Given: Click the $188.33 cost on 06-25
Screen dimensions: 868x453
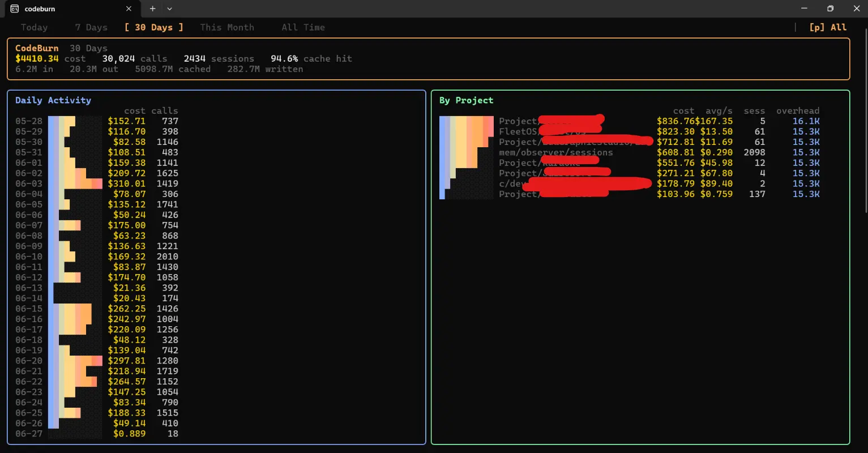Looking at the screenshot, I should tap(127, 413).
